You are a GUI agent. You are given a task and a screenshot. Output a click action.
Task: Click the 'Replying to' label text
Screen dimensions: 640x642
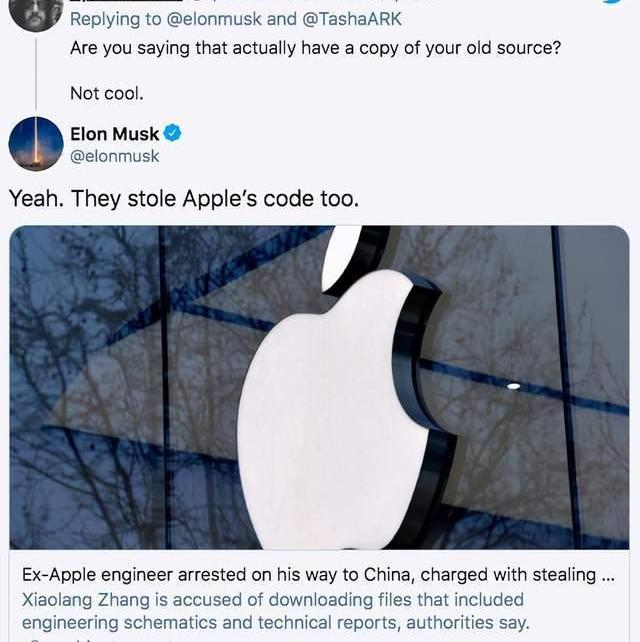pyautogui.click(x=116, y=19)
